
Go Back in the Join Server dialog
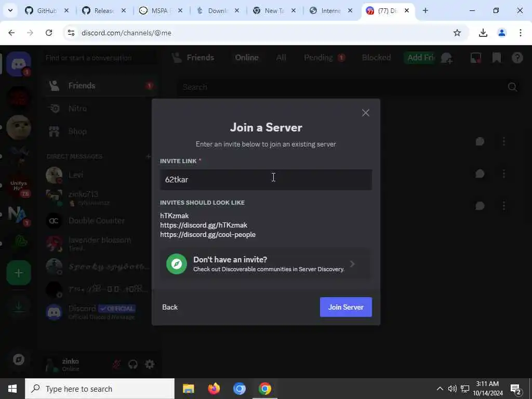pyautogui.click(x=170, y=307)
